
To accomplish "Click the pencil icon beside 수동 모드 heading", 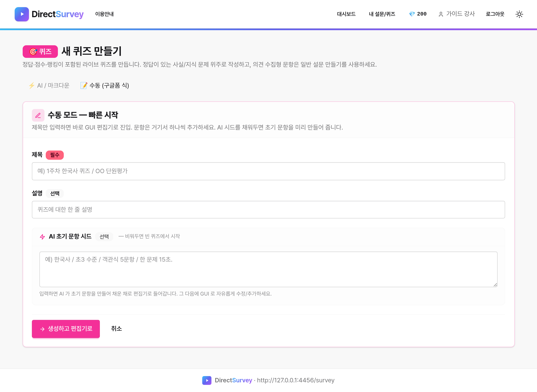I will [x=38, y=115].
